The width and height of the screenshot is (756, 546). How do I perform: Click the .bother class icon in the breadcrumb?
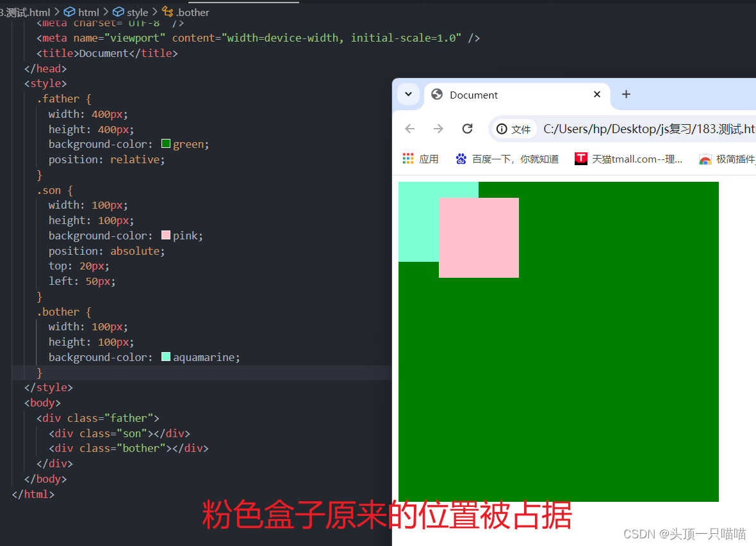(166, 12)
